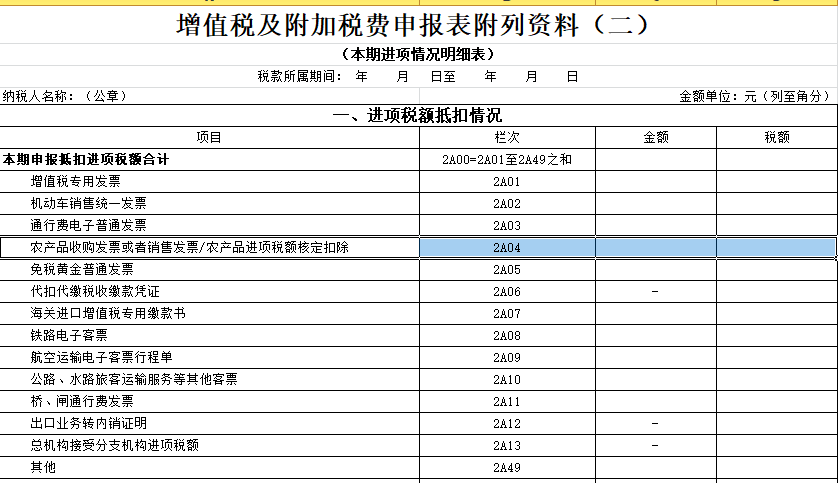Select cell '2A49'
The width and height of the screenshot is (838, 483).
(507, 467)
